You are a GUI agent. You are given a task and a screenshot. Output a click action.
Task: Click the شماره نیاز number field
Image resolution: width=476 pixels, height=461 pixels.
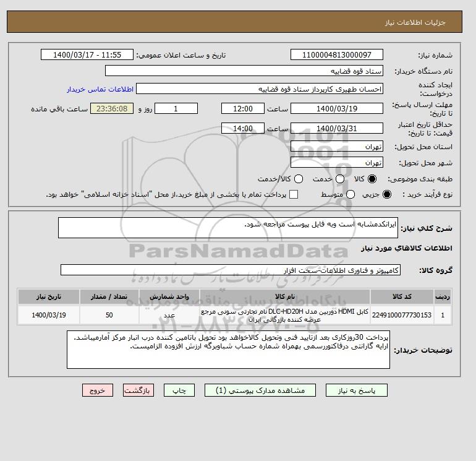(x=337, y=54)
